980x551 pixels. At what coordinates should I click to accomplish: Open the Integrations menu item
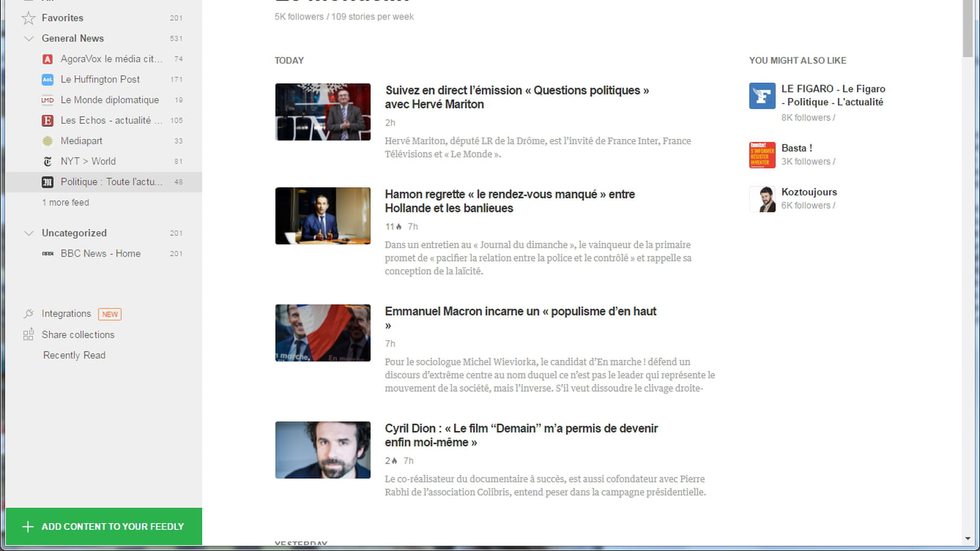tap(66, 313)
